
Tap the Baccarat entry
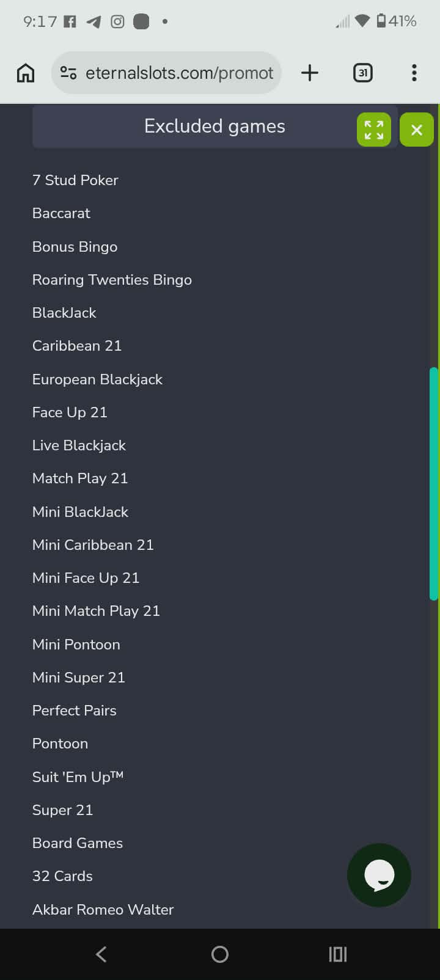click(x=61, y=213)
